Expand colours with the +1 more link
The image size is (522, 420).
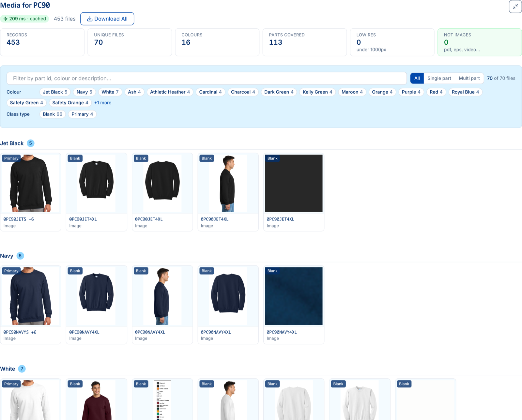click(103, 103)
